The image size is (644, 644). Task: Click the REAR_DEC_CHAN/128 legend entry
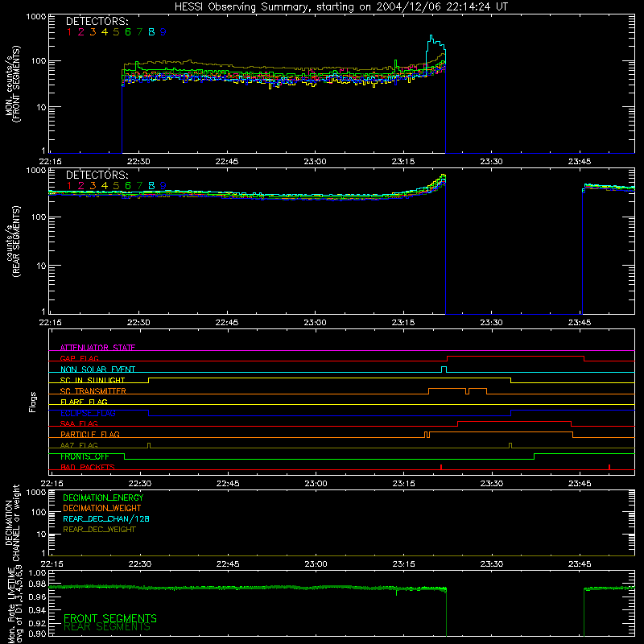coord(106,518)
